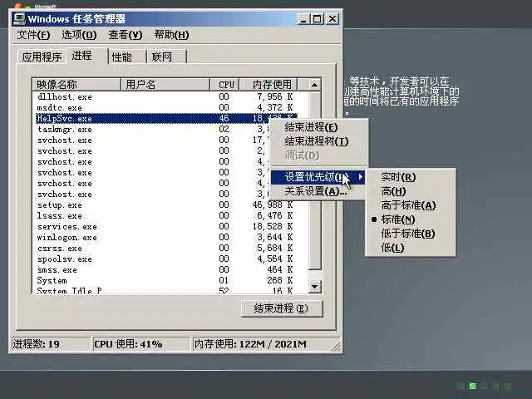Select the HelpSvc.exe process row
532x399 pixels.
click(x=165, y=118)
